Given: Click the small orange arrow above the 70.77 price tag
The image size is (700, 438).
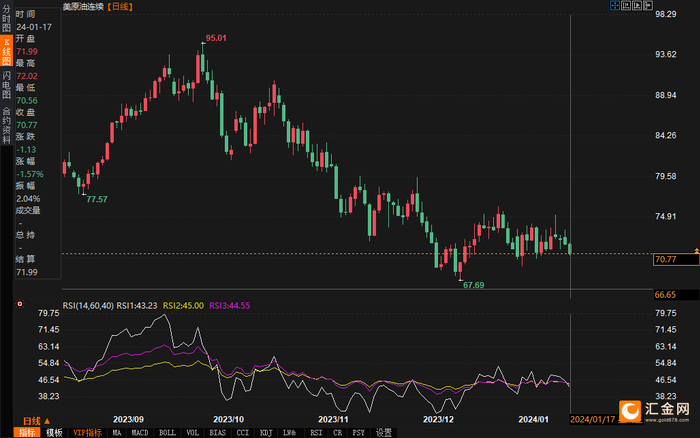Looking at the screenshot, I should [x=696, y=251].
